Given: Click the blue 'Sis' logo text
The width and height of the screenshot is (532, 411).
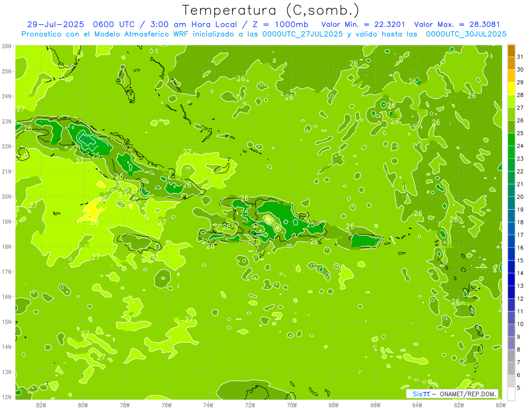Looking at the screenshot, I should pos(417,394).
